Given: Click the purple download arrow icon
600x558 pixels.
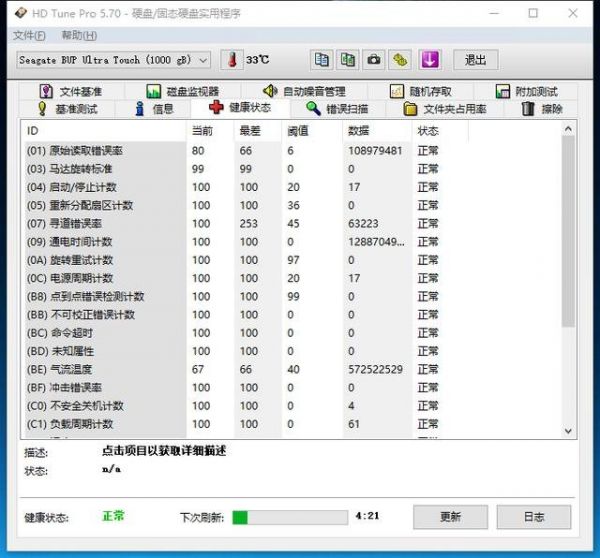Looking at the screenshot, I should 430,60.
